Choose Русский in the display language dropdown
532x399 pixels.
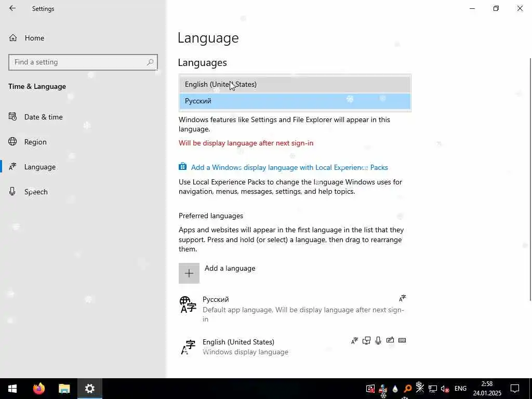(x=295, y=101)
